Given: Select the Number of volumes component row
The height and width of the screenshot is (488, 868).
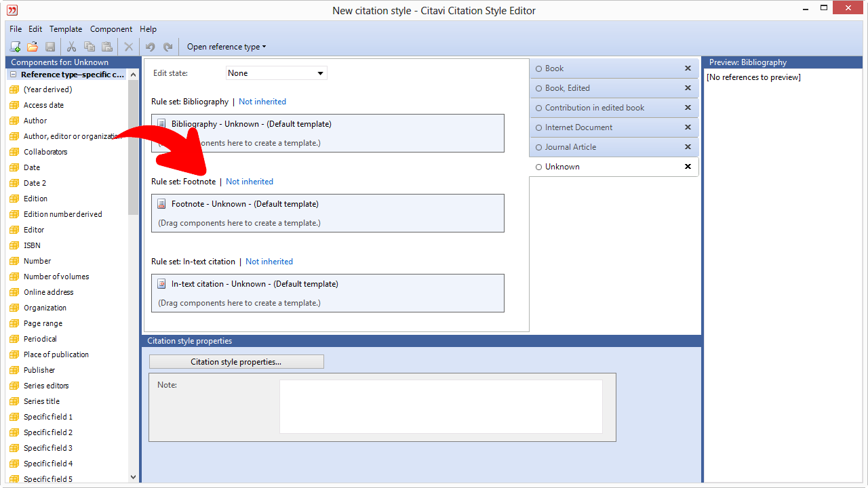Looking at the screenshot, I should [x=67, y=277].
